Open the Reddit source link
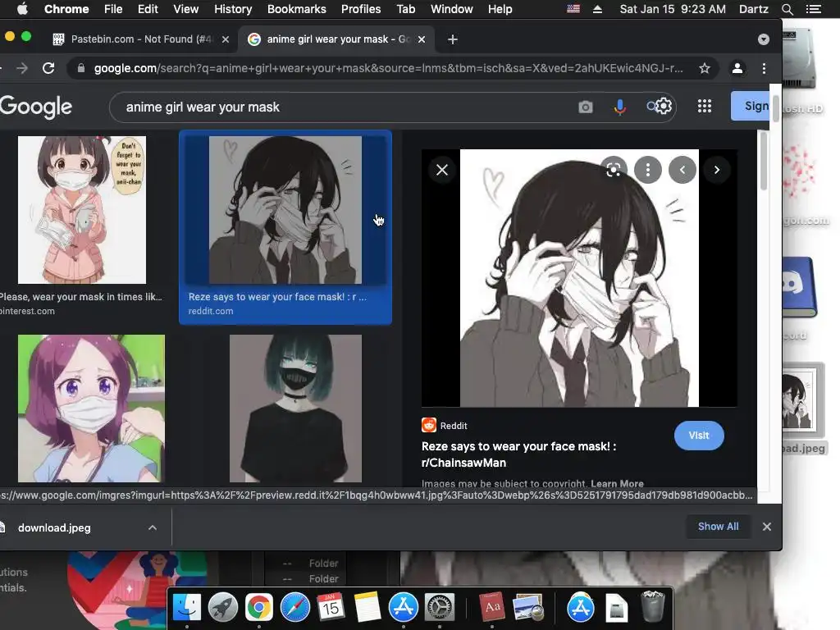Viewport: 840px width, 630px height. click(x=445, y=426)
